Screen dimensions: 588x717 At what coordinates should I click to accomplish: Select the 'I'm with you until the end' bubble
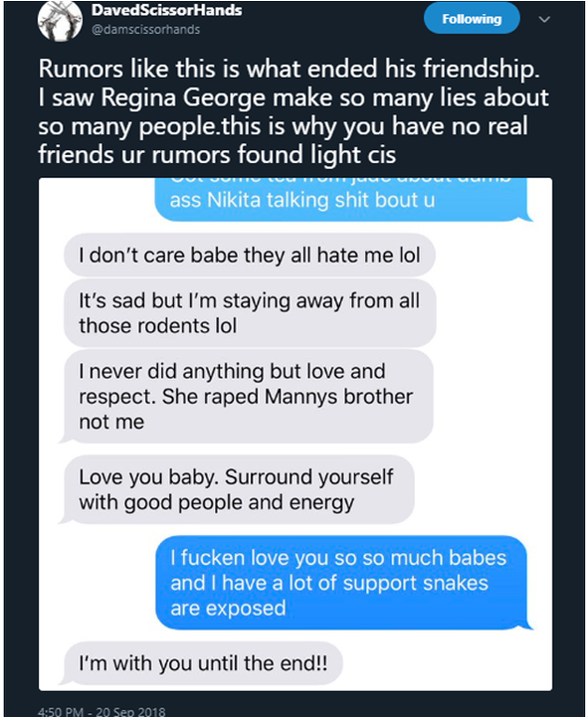201,663
